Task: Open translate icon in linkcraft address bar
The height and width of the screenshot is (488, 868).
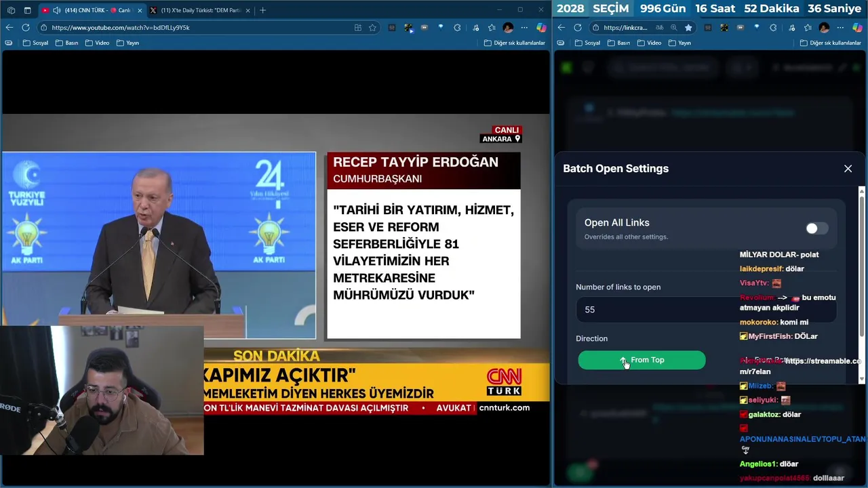Action: pos(660,28)
